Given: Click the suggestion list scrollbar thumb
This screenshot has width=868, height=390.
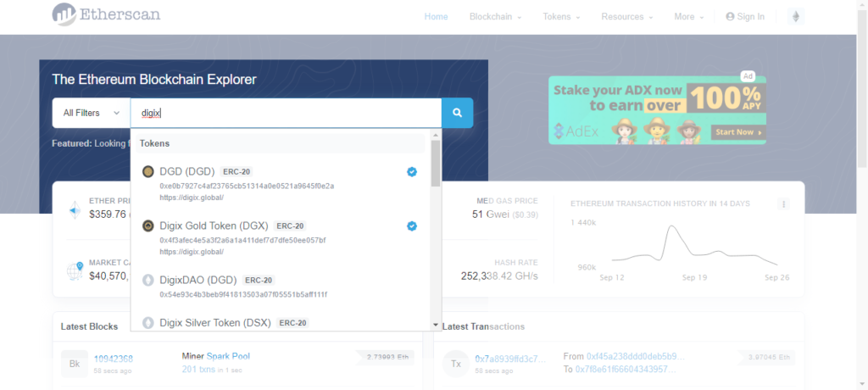Looking at the screenshot, I should pos(436,163).
